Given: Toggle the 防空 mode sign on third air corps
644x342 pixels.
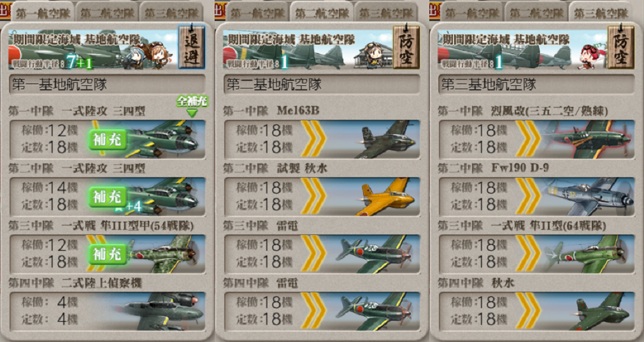Looking at the screenshot, I should click(621, 46).
